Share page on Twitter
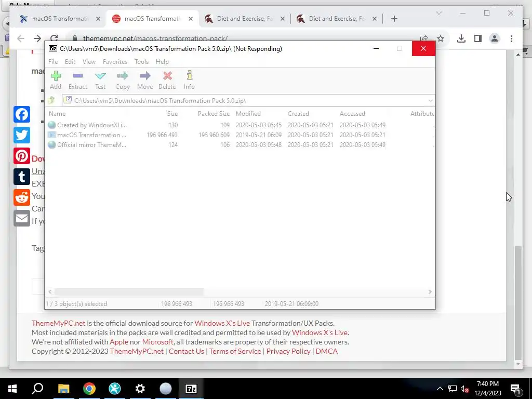The width and height of the screenshot is (532, 399). click(22, 135)
